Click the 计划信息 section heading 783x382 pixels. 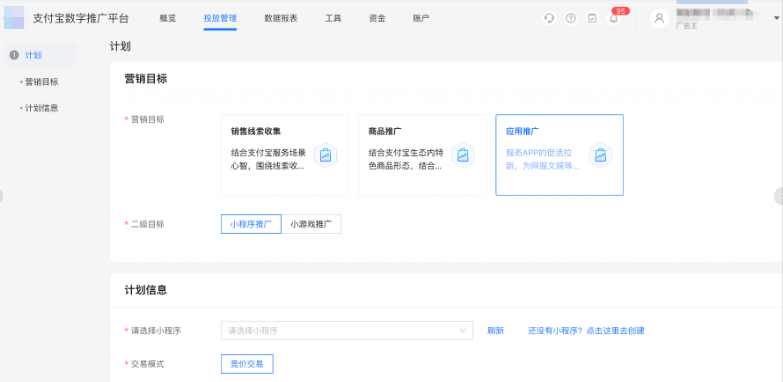(x=146, y=290)
